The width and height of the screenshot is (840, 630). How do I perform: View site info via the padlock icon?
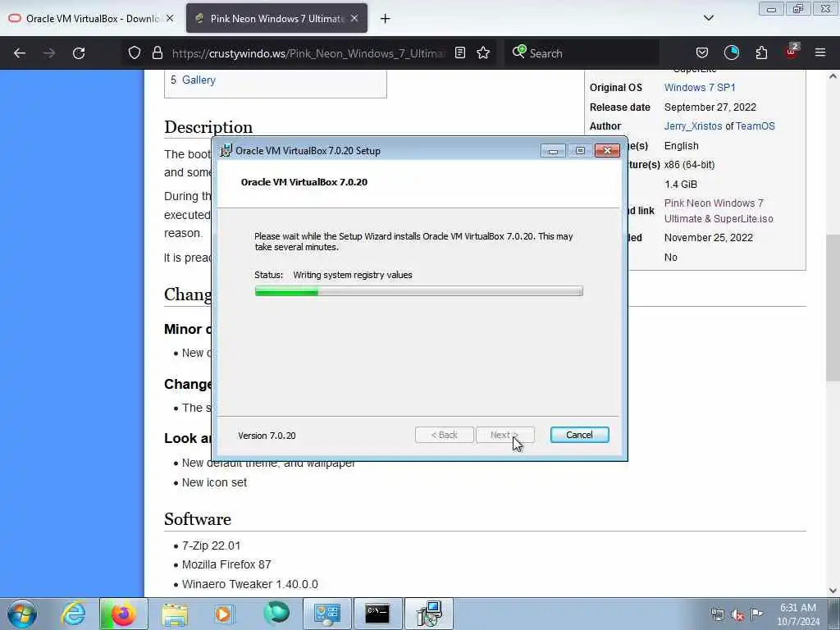(157, 52)
